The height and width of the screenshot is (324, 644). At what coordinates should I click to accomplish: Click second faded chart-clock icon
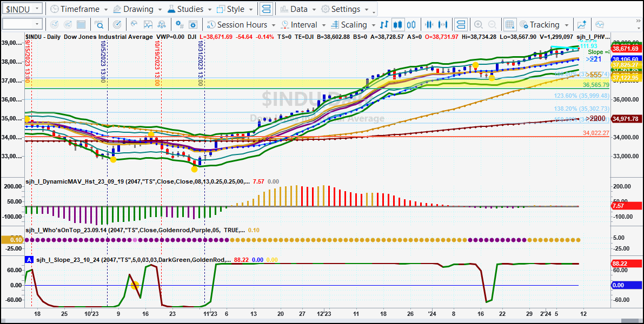point(68,25)
